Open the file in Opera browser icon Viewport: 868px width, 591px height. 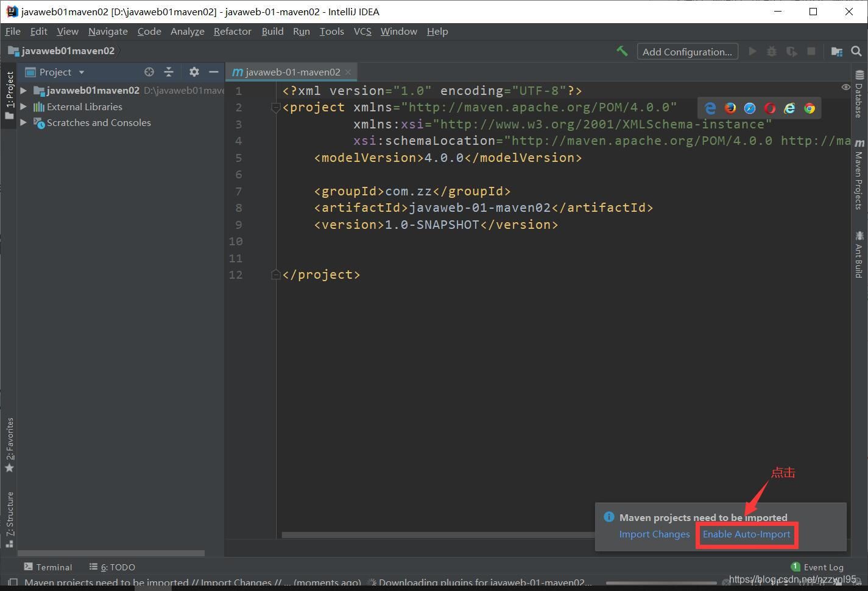(x=770, y=108)
